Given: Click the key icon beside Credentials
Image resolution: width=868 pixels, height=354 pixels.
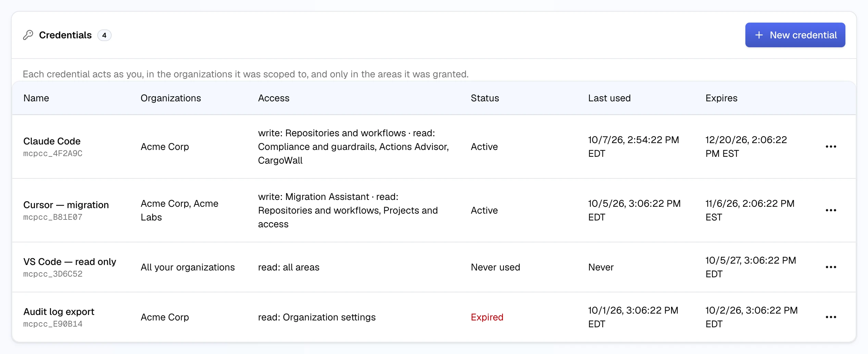Looking at the screenshot, I should click(28, 35).
